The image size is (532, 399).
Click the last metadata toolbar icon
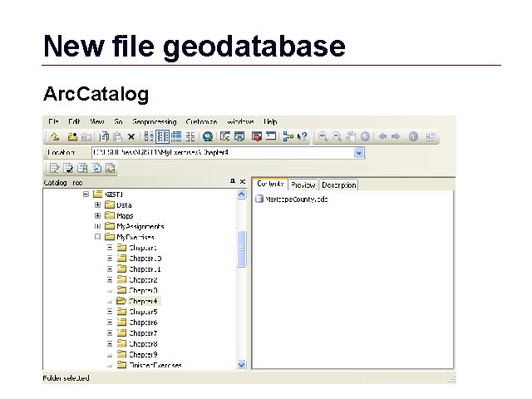[111, 168]
